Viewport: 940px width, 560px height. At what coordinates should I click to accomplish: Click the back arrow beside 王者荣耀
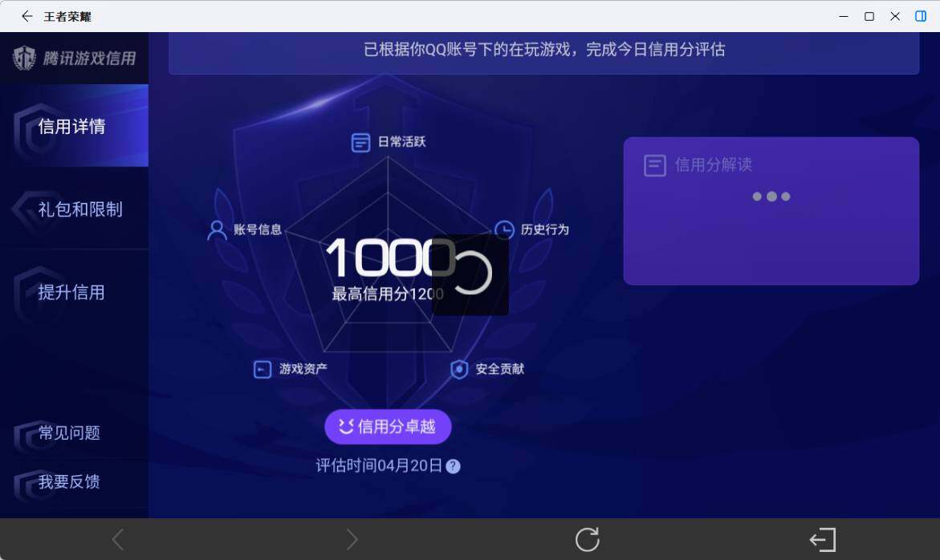pyautogui.click(x=26, y=16)
